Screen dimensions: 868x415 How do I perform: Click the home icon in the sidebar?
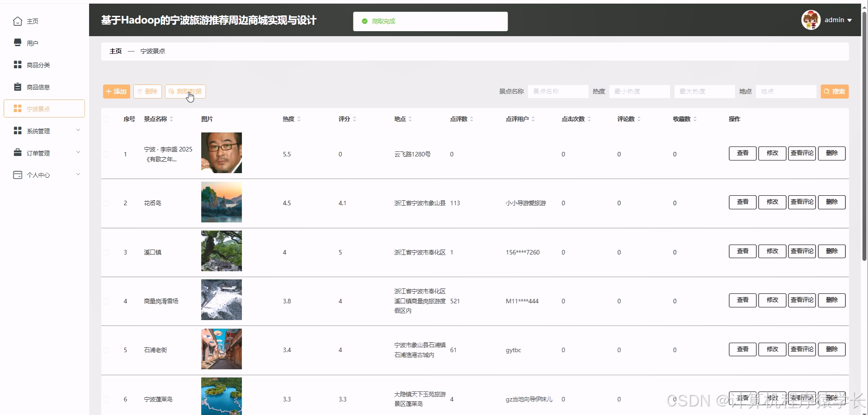tap(18, 21)
